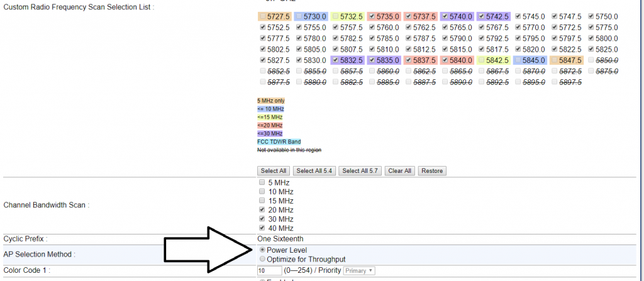Click the Clear All button

click(x=399, y=171)
